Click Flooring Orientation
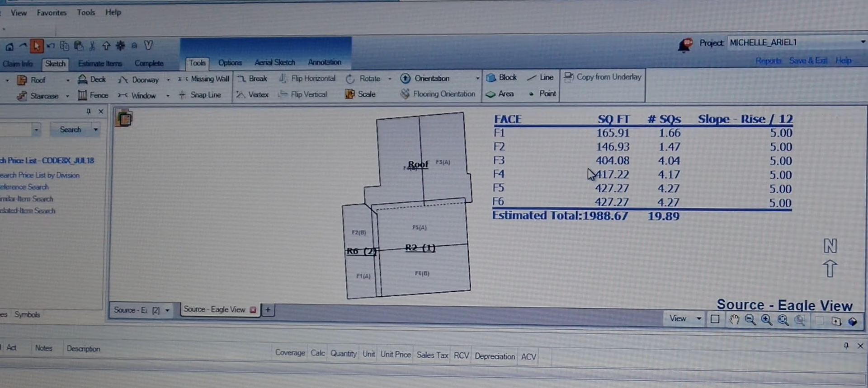Image resolution: width=868 pixels, height=388 pixels. pyautogui.click(x=438, y=94)
